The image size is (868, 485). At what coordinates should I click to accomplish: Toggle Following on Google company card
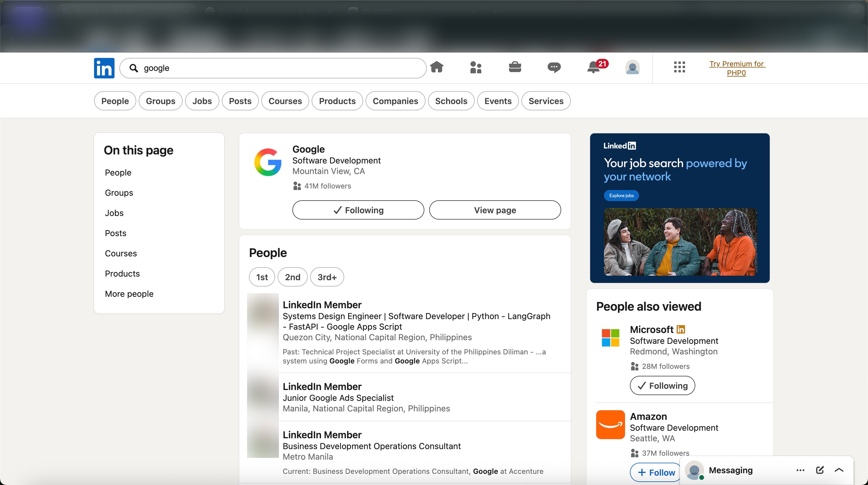coord(358,210)
